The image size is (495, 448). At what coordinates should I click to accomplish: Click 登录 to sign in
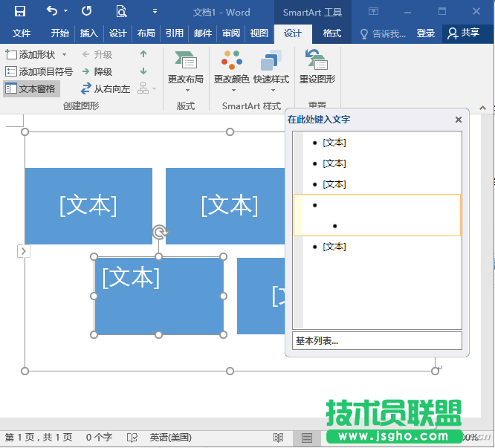[426, 33]
